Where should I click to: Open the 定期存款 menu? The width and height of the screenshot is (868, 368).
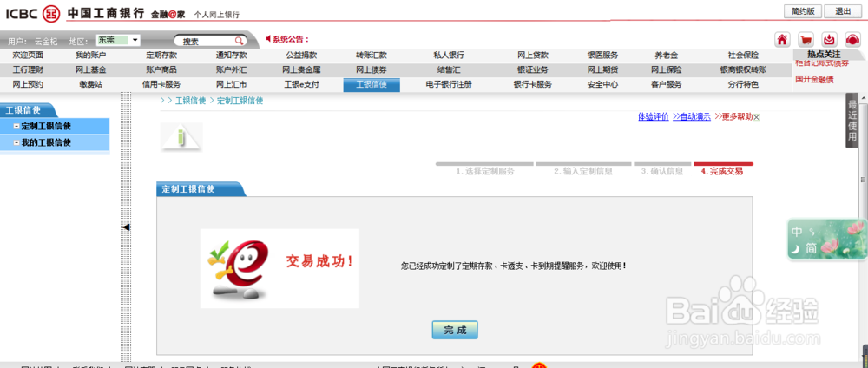(x=161, y=56)
